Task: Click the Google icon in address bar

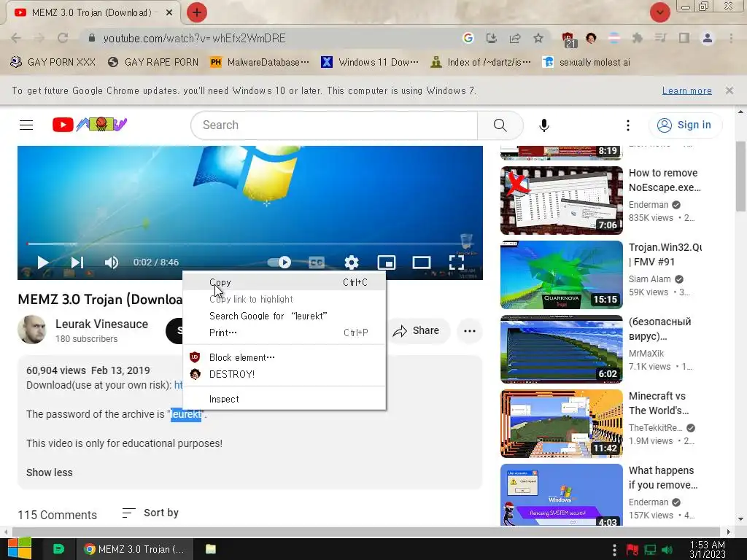Action: [x=468, y=38]
